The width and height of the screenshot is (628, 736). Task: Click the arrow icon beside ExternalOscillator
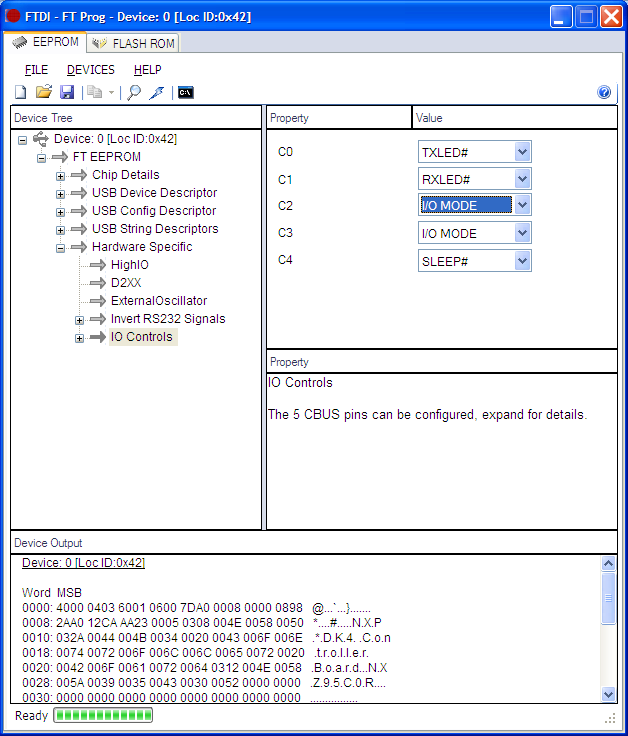coord(98,300)
